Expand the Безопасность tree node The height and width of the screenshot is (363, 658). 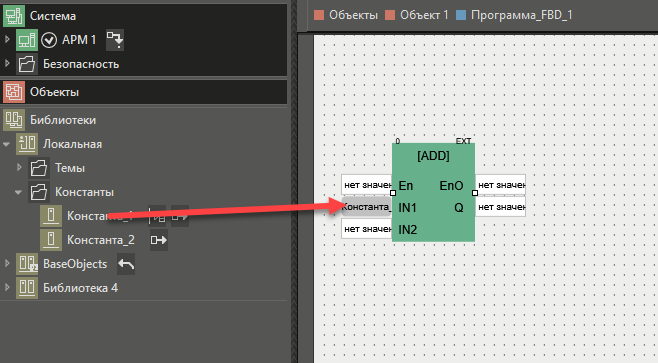click(x=7, y=63)
